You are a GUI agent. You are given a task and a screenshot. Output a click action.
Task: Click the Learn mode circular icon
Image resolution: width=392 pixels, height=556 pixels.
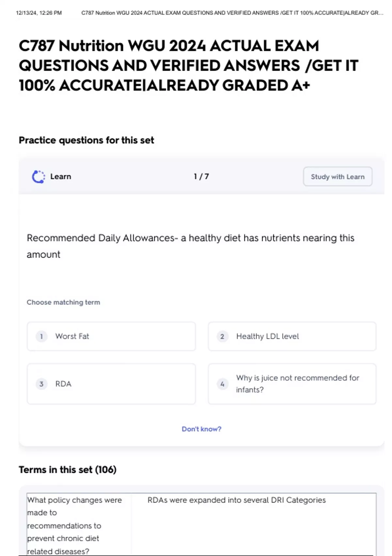pyautogui.click(x=39, y=177)
